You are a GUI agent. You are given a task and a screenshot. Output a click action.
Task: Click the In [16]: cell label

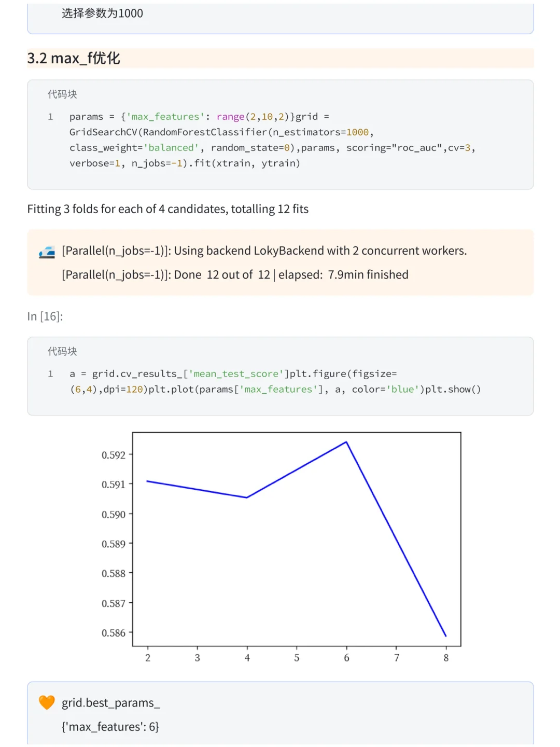[x=45, y=316]
